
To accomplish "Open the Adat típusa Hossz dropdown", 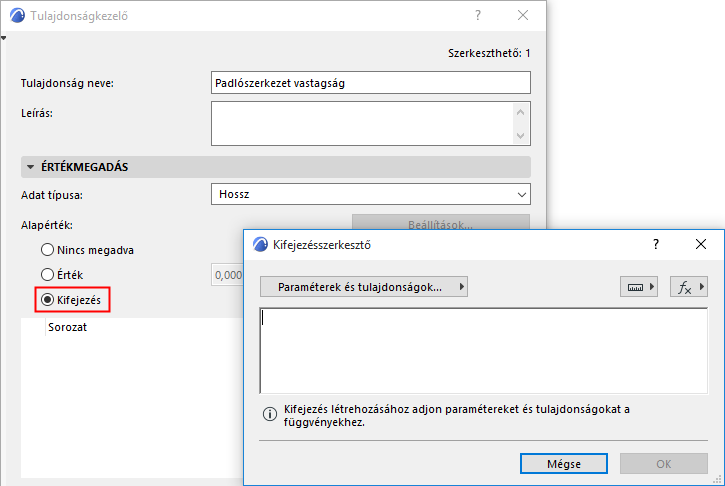I will (370, 194).
